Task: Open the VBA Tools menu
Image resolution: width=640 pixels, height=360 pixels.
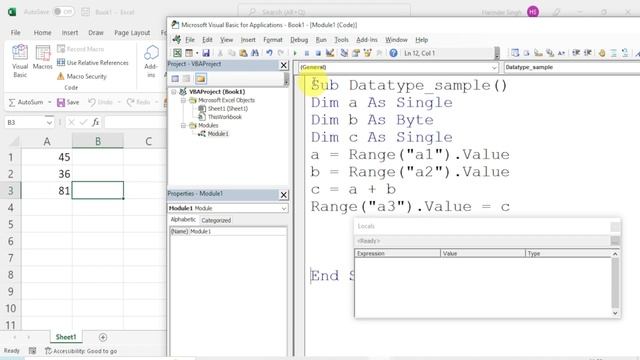Action: tap(341, 40)
